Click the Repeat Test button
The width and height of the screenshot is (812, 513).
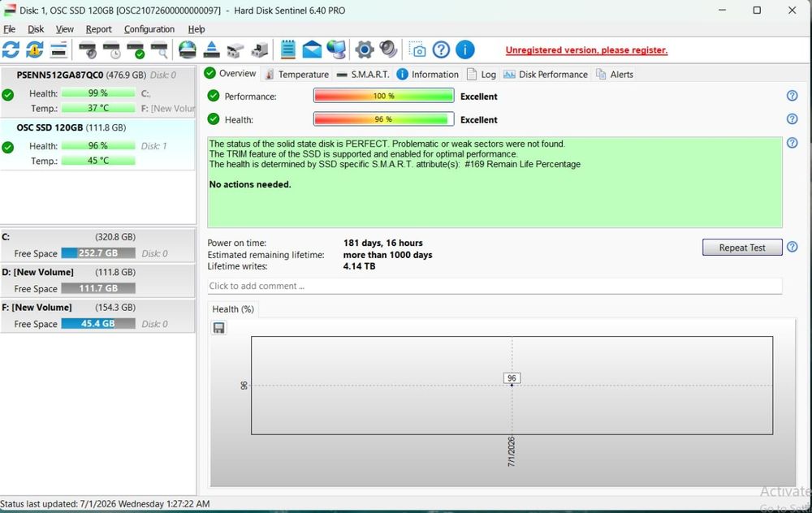tap(742, 248)
